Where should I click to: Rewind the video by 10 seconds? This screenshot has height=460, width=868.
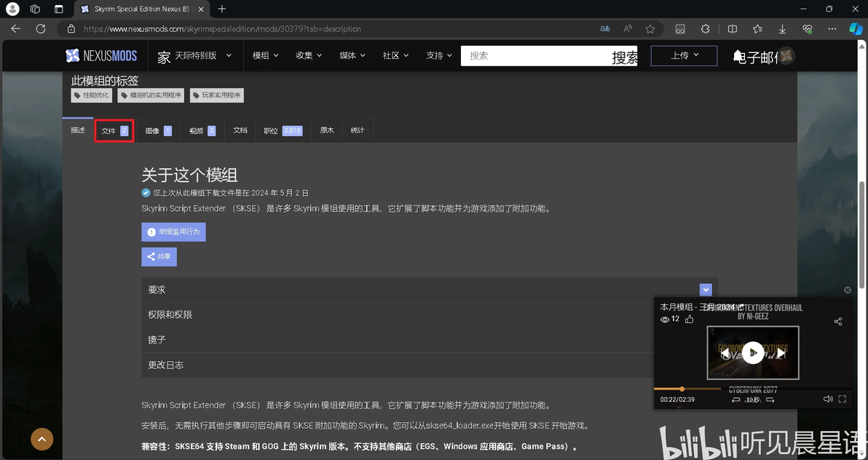pos(735,399)
